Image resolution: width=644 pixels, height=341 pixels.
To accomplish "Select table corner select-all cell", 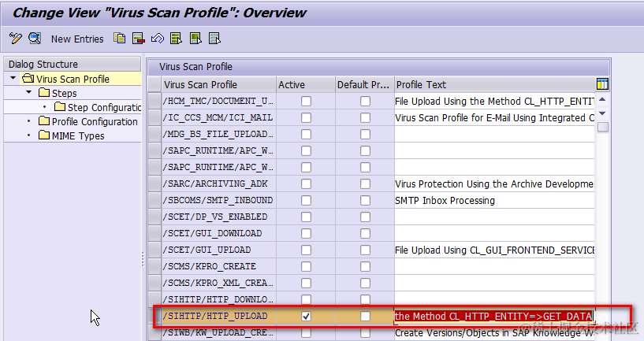I will 154,84.
